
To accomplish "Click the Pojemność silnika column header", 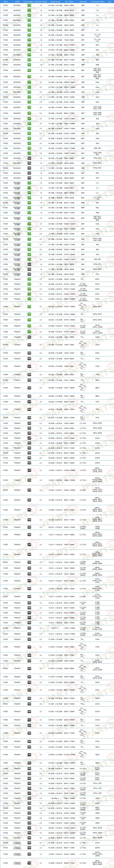I will click(41, 2).
